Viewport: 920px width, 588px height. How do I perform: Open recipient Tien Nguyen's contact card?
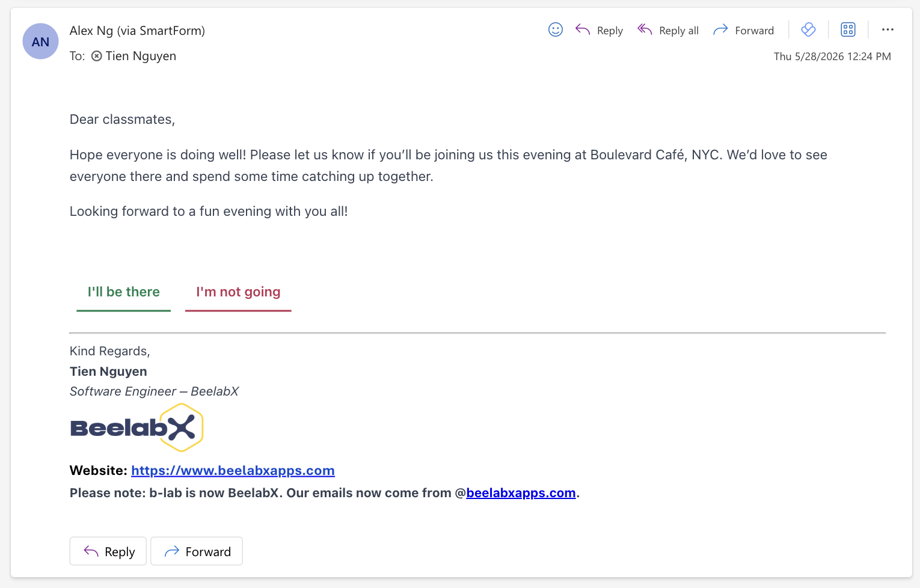click(x=141, y=56)
